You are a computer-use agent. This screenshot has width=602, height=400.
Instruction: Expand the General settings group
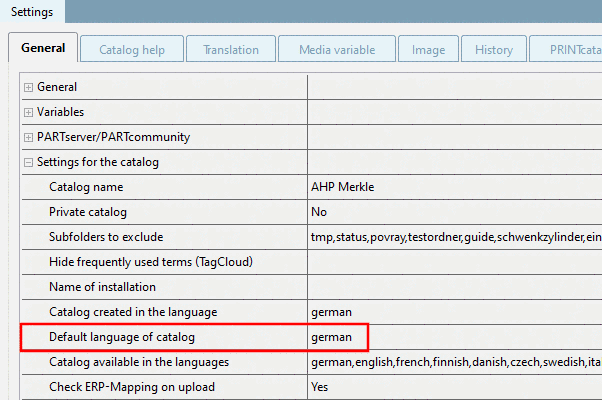tap(29, 87)
